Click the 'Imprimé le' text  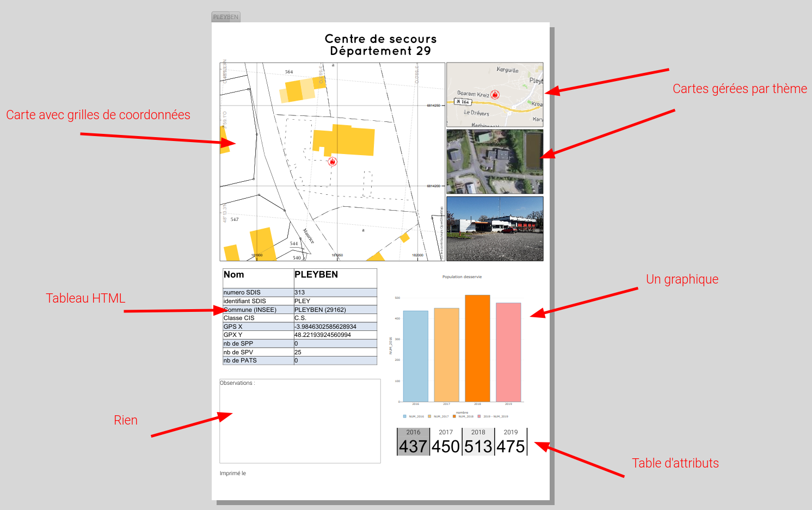coord(233,474)
